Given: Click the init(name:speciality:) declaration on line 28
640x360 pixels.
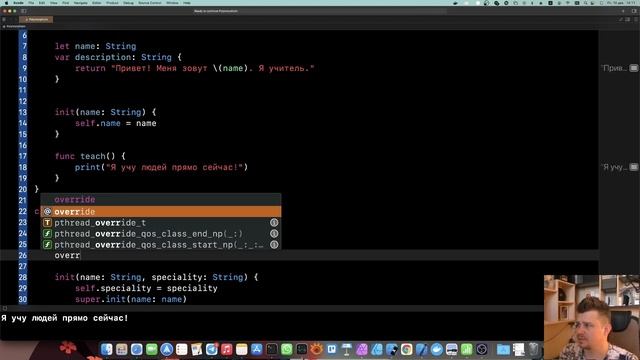Looking at the screenshot, I should [156, 277].
